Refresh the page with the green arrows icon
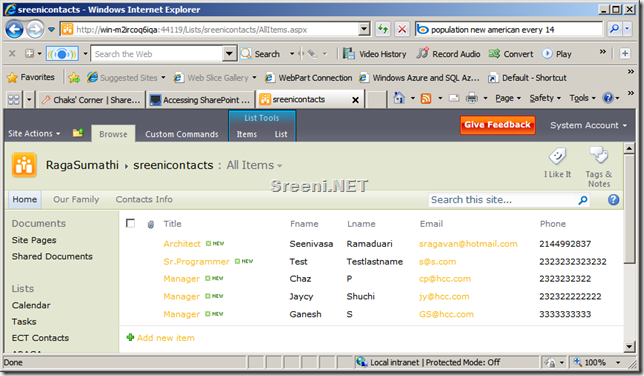 pyautogui.click(x=383, y=29)
